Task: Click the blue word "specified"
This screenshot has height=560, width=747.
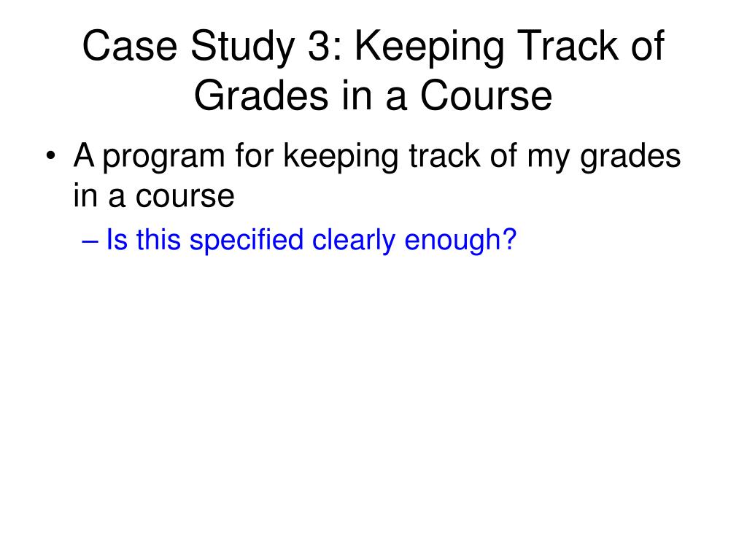Action: click(x=247, y=241)
